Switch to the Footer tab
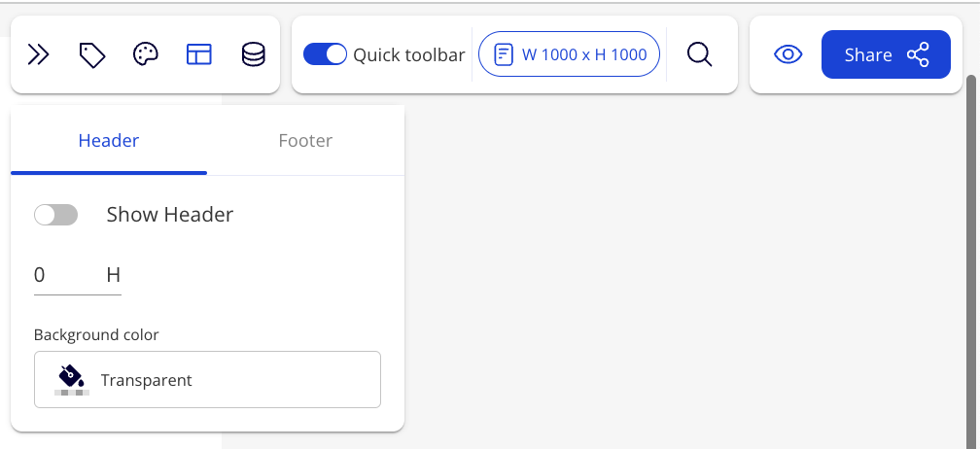The width and height of the screenshot is (980, 449). [305, 141]
